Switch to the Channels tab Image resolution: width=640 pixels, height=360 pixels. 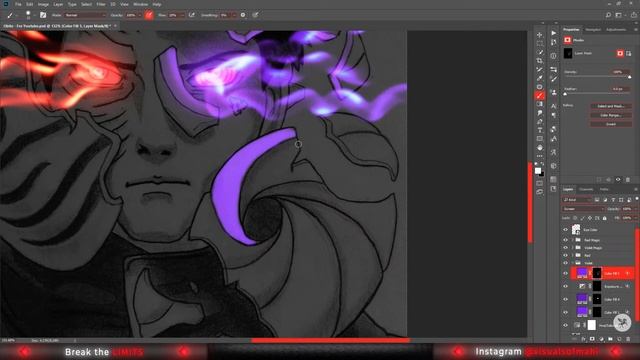click(586, 189)
